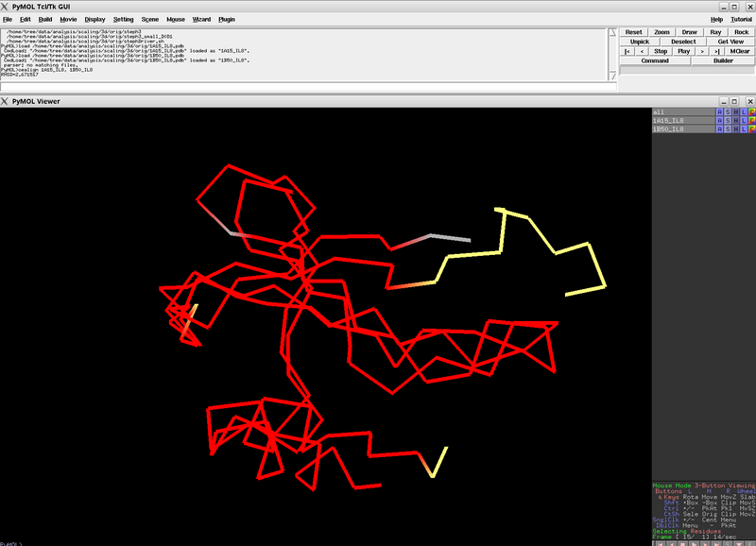Open the Display menu
The image size is (756, 546).
(x=94, y=19)
